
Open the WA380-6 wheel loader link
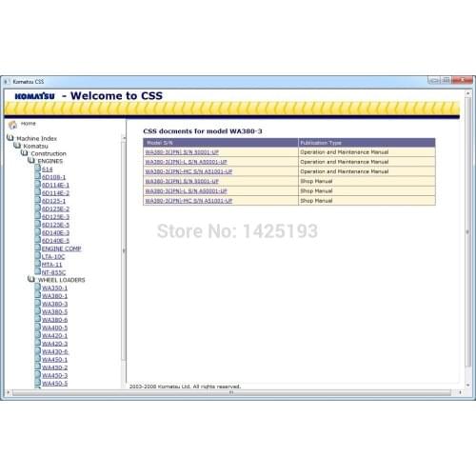[x=54, y=320]
